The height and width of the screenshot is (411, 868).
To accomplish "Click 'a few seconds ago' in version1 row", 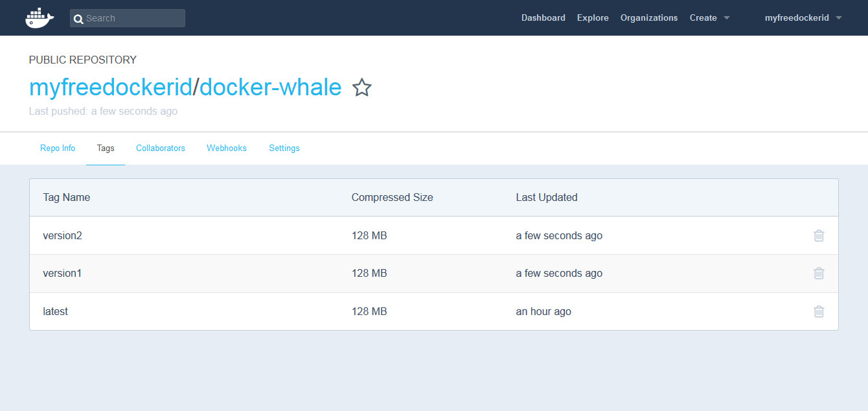I will click(559, 273).
